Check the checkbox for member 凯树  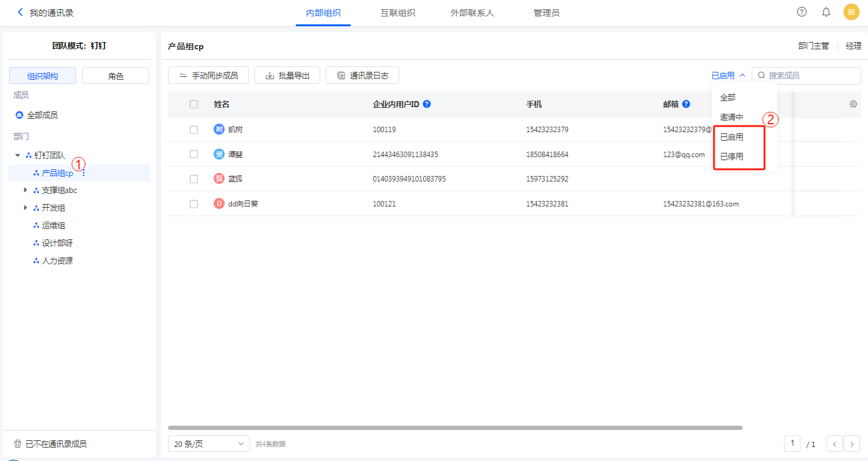(x=194, y=130)
